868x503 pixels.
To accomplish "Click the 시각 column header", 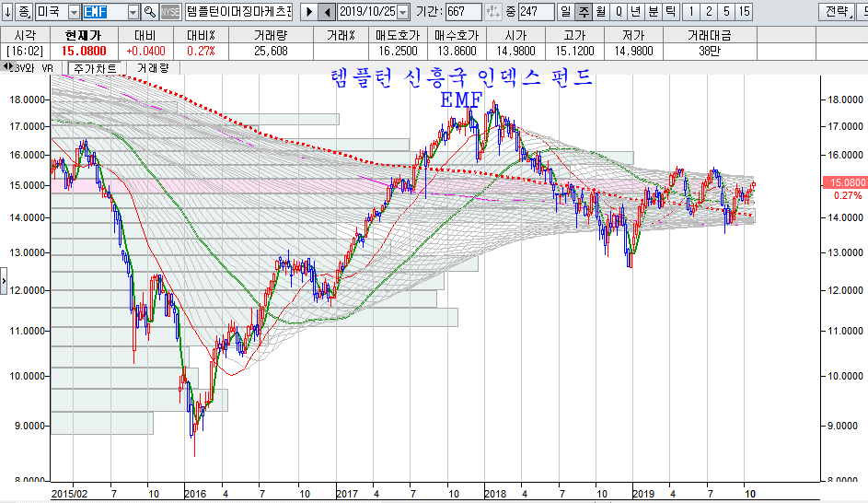I will (x=25, y=35).
